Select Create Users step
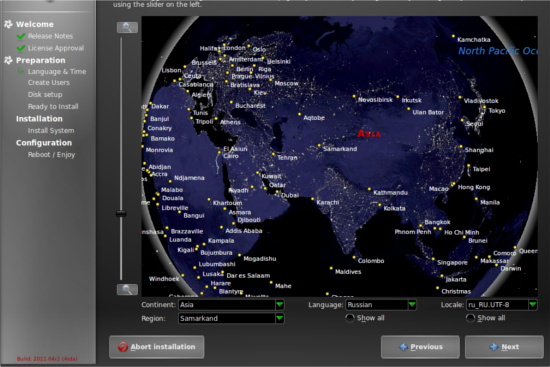This screenshot has height=367, width=550. click(49, 82)
